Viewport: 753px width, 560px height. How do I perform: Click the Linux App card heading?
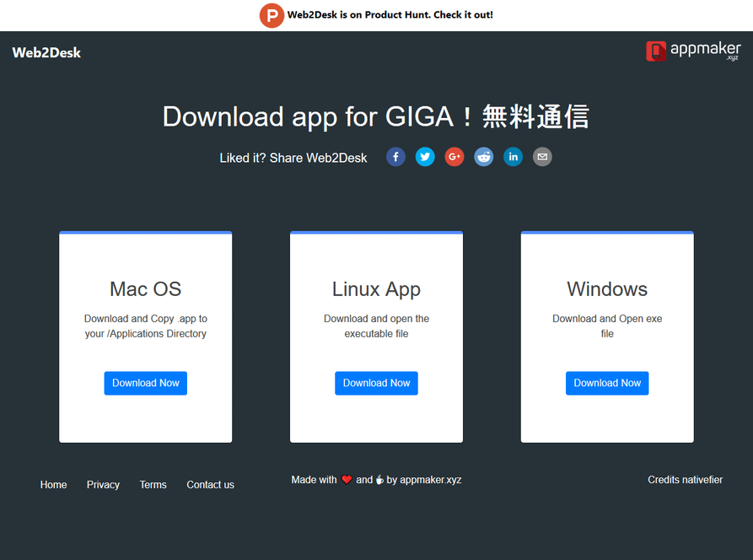[x=376, y=289]
